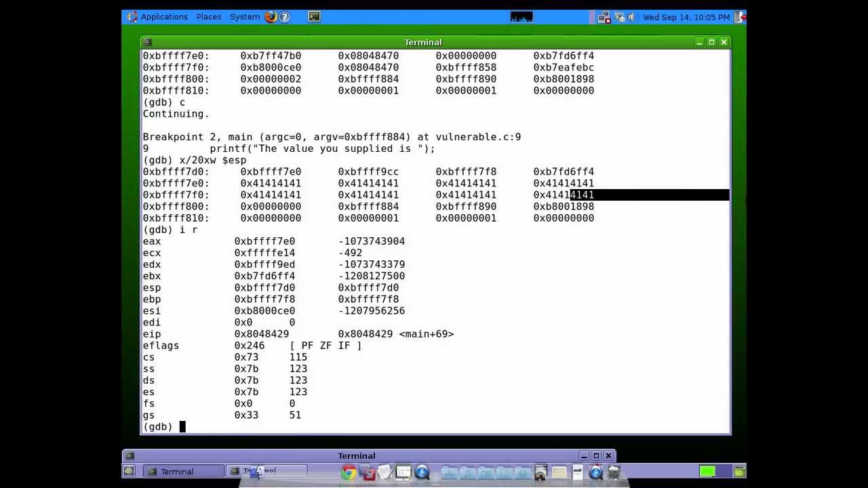Open the Help launcher in panel
Viewport: 868px width, 488px height.
click(x=284, y=17)
